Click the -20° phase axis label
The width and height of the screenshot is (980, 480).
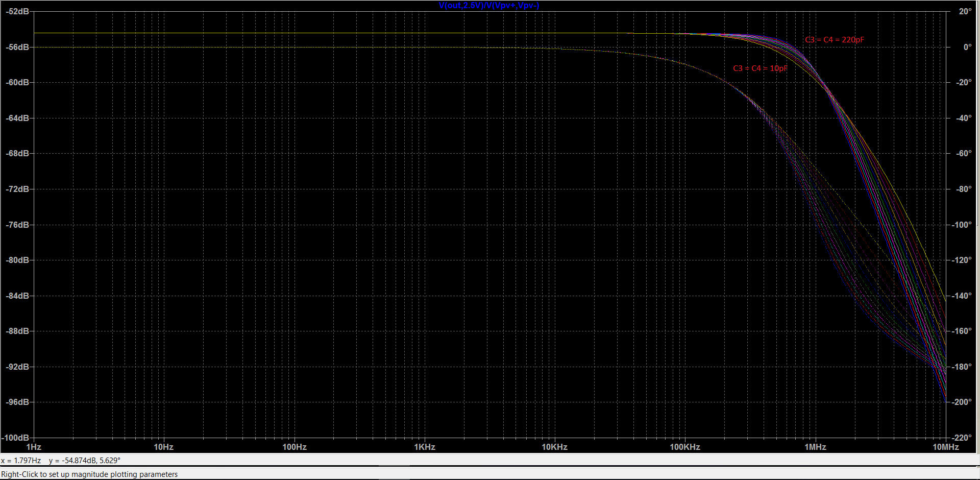(964, 82)
